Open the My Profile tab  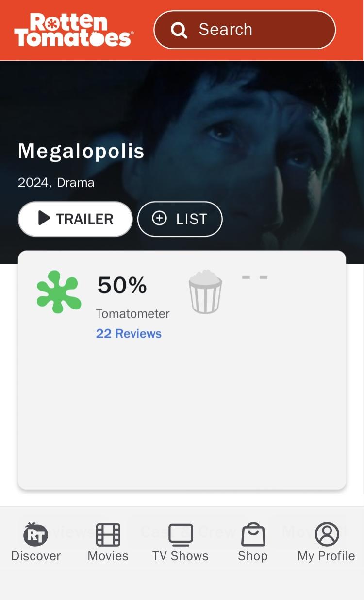tap(326, 542)
